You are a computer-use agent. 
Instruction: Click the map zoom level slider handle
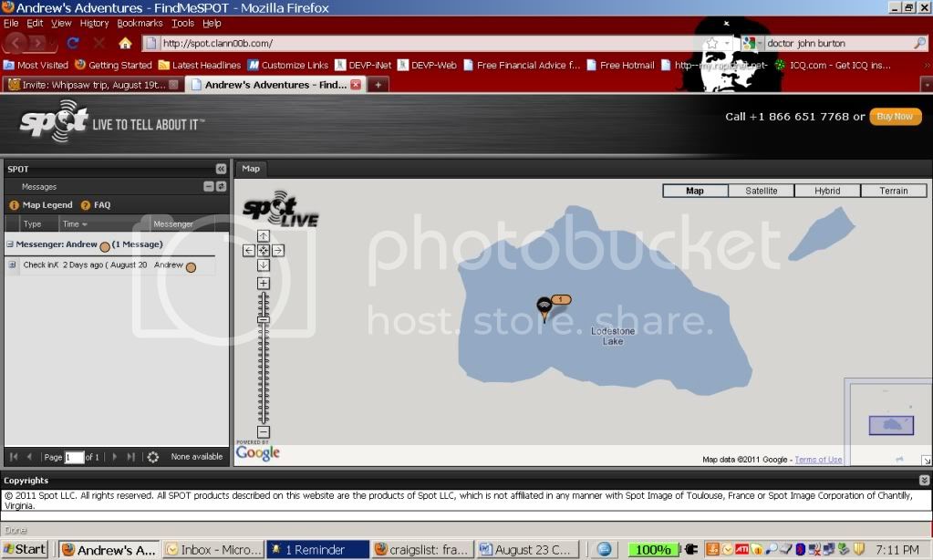[x=264, y=320]
